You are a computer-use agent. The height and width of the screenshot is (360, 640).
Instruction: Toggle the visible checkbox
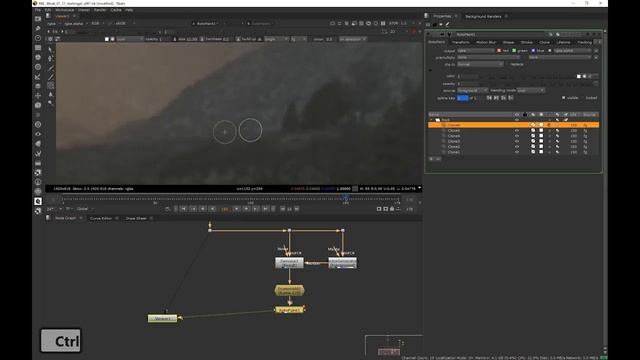tap(564, 98)
